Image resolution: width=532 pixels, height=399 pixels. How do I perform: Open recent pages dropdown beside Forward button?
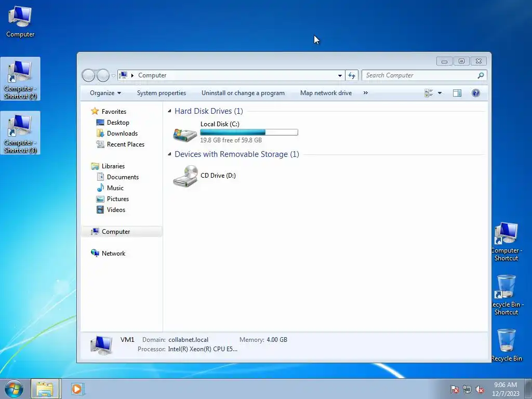coord(113,76)
